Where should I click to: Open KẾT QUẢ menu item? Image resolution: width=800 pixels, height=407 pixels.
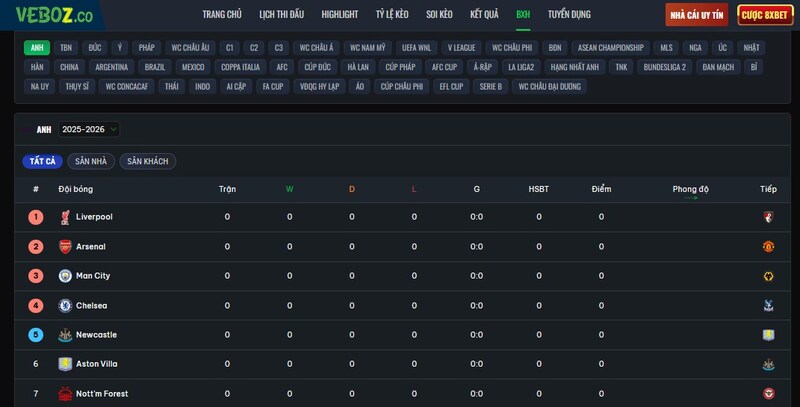[x=484, y=15]
